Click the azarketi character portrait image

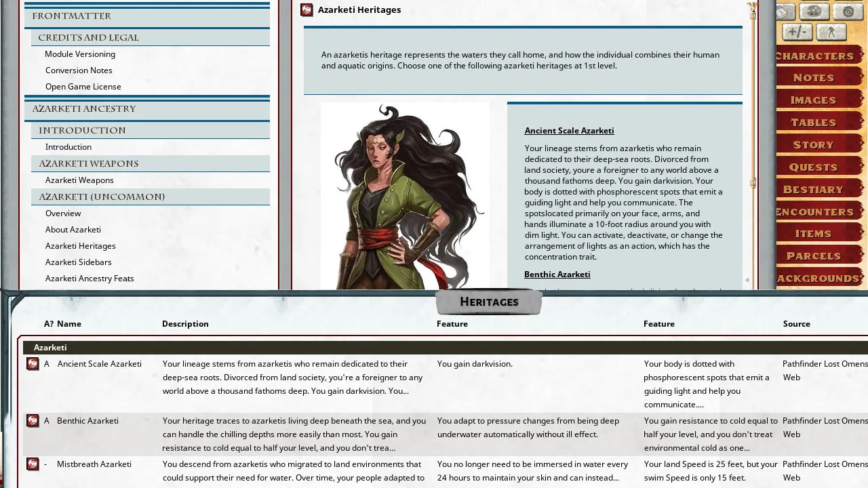coord(405,196)
